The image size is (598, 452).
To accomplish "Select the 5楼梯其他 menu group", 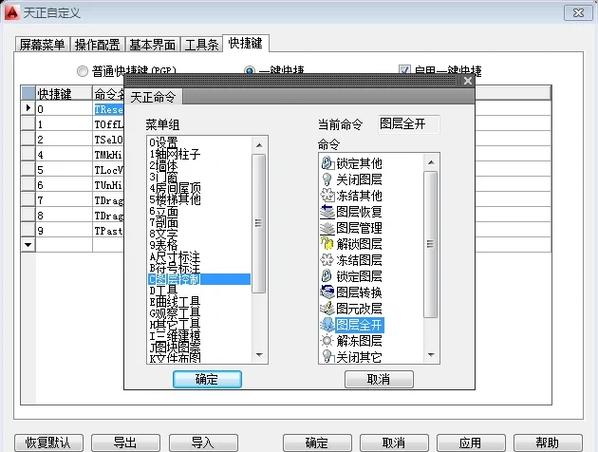I will [199, 199].
